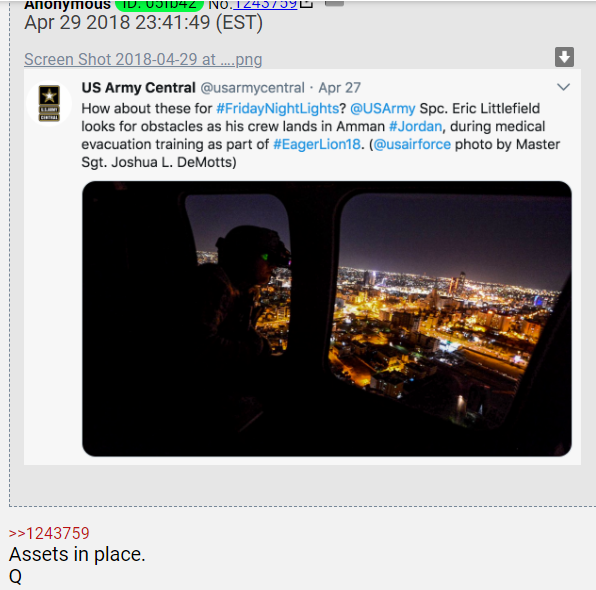The image size is (596, 590).
Task: Open the #FridayNightLights hashtag
Action: coord(277,108)
